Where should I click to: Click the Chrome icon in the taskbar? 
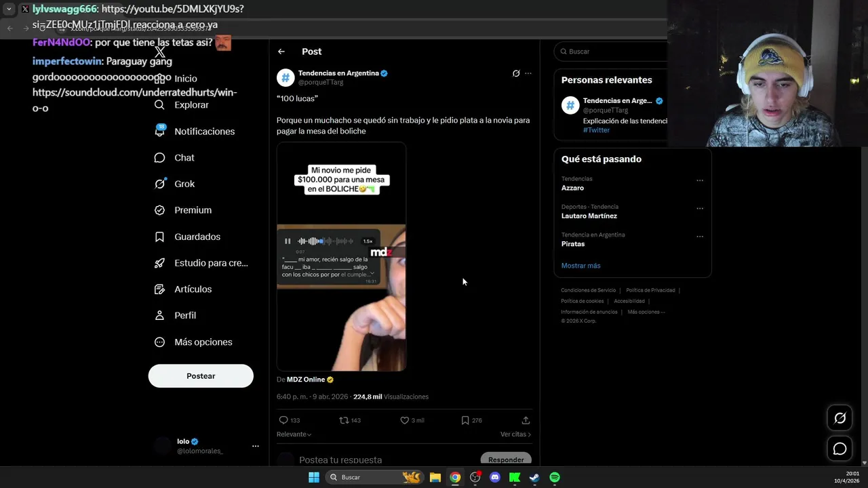coord(455,477)
